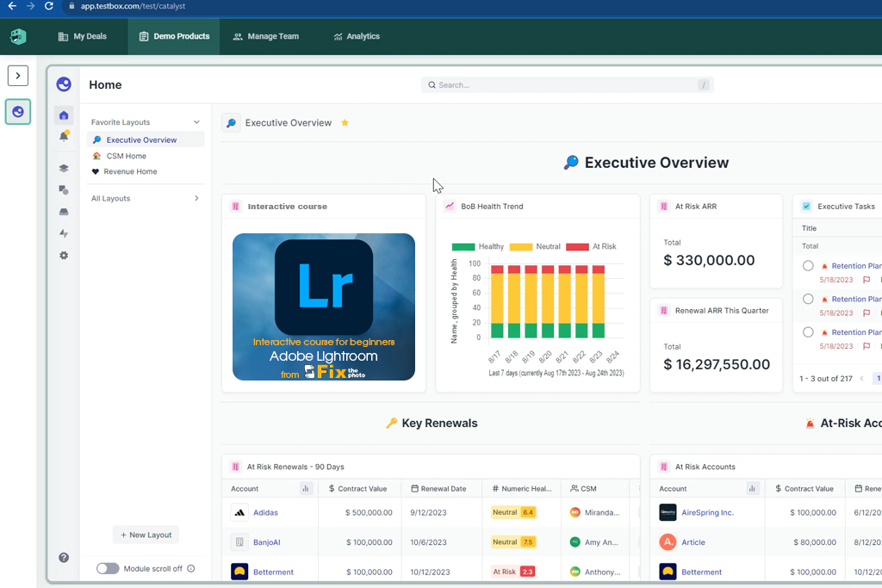Open the Adidas account link
The image size is (882, 588).
[265, 513]
